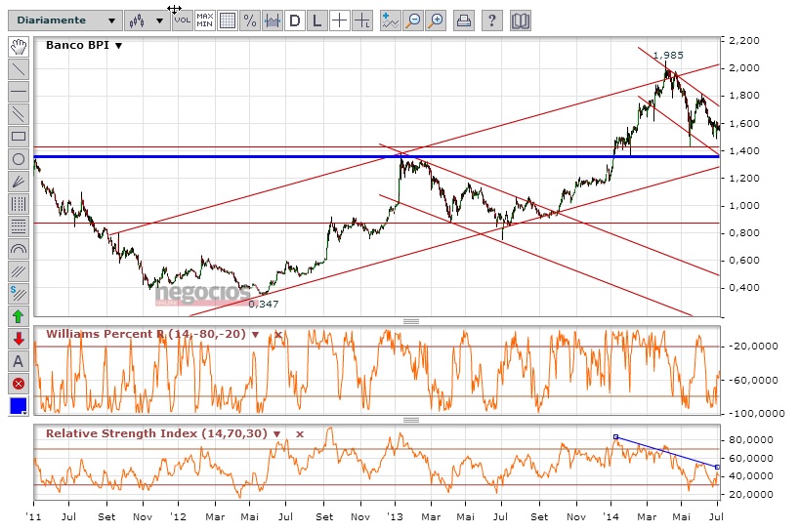The image size is (800, 532).
Task: Select the thick blue horizontal line
Action: pos(376,156)
